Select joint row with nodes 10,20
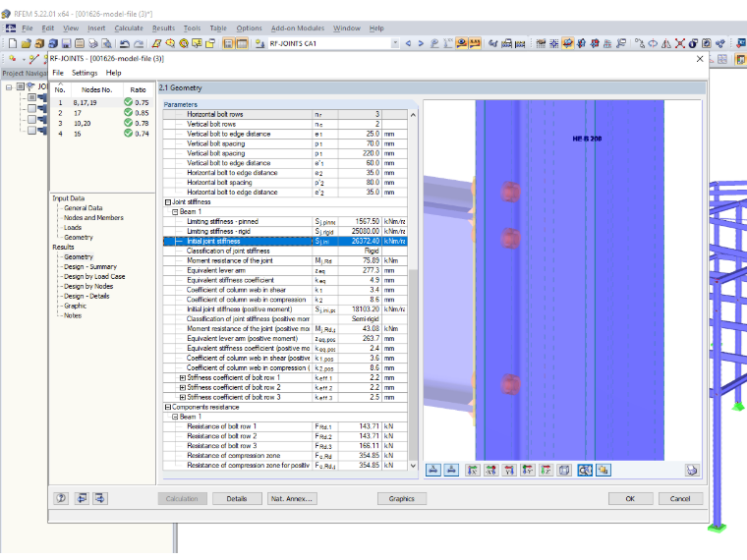 pyautogui.click(x=102, y=124)
